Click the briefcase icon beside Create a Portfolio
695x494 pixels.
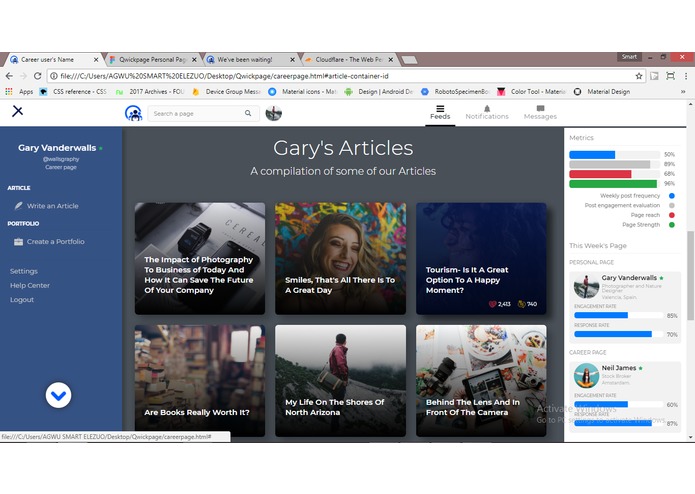pyautogui.click(x=18, y=241)
